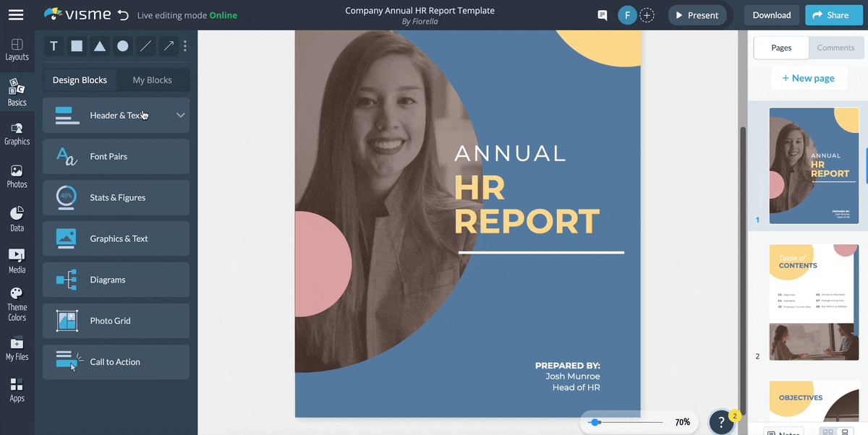Open the more shape tools overflow menu
868x435 pixels.
(x=185, y=46)
